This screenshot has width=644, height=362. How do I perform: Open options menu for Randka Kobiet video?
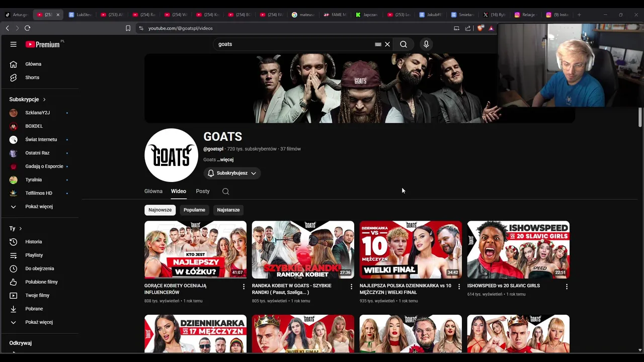coord(351,287)
